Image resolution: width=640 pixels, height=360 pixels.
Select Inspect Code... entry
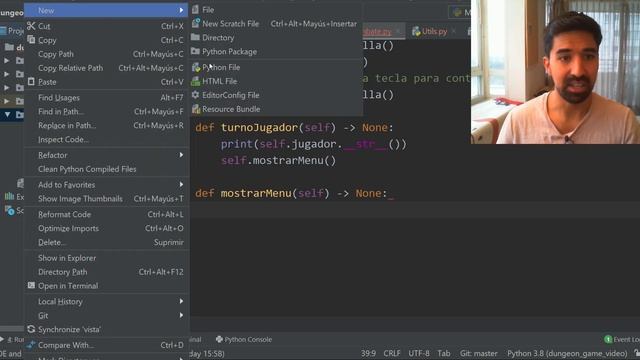tap(106, 140)
